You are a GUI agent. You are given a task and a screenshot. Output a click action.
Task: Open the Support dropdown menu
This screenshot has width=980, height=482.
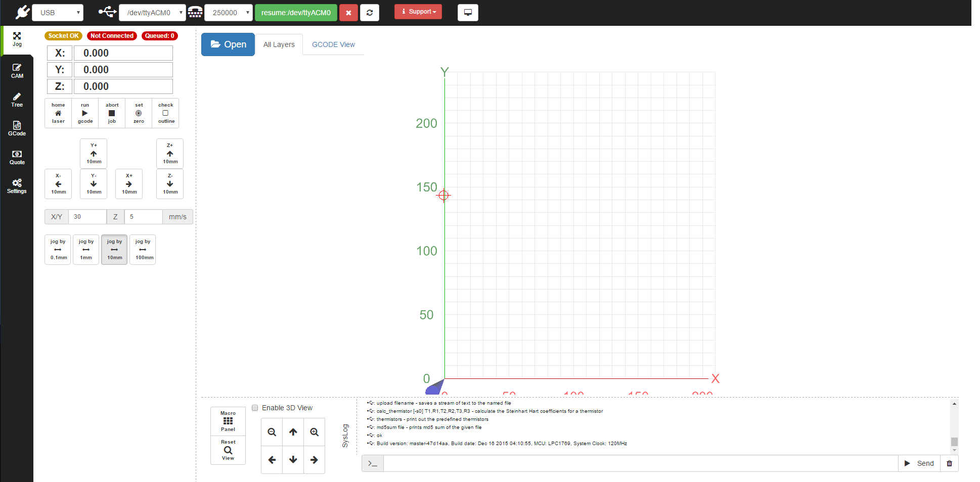[x=418, y=12]
